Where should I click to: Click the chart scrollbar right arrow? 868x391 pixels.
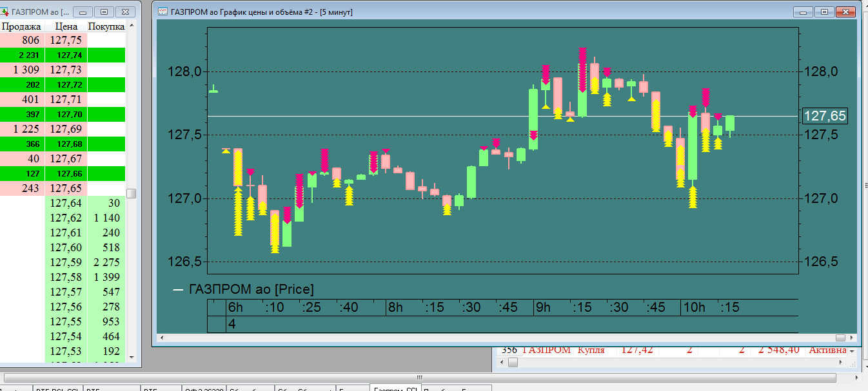(851, 338)
